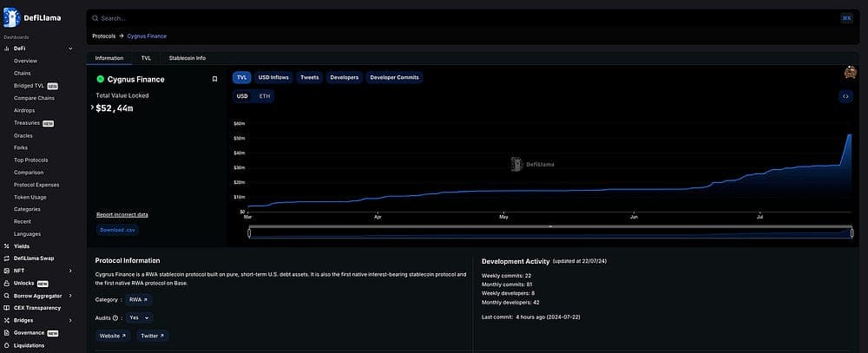Open the RWA category link
This screenshot has width=868, height=353.
138,300
